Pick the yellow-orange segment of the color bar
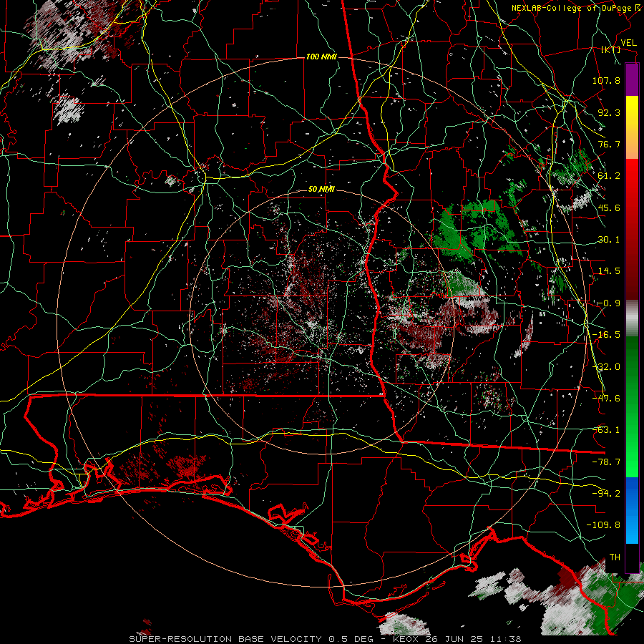Image resolution: width=644 pixels, height=644 pixels. (x=632, y=127)
